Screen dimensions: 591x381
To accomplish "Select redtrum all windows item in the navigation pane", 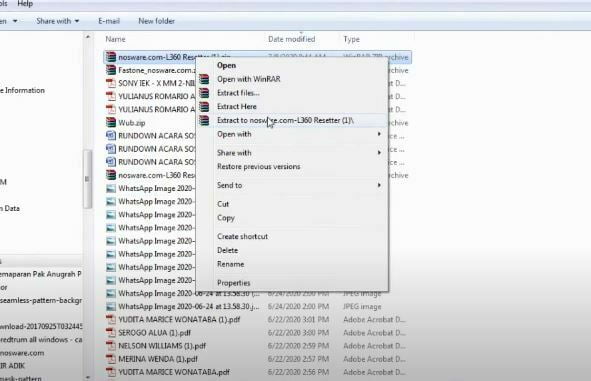I will coord(41,340).
